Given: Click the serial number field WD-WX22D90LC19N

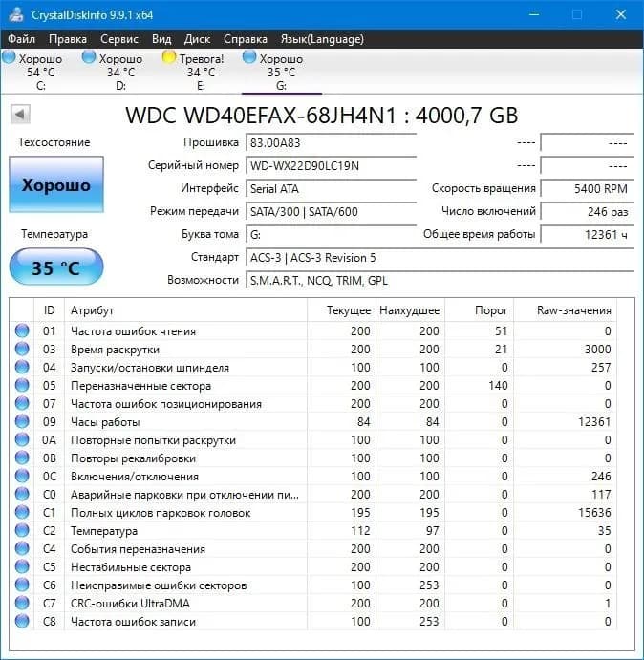Looking at the screenshot, I should (x=331, y=166).
